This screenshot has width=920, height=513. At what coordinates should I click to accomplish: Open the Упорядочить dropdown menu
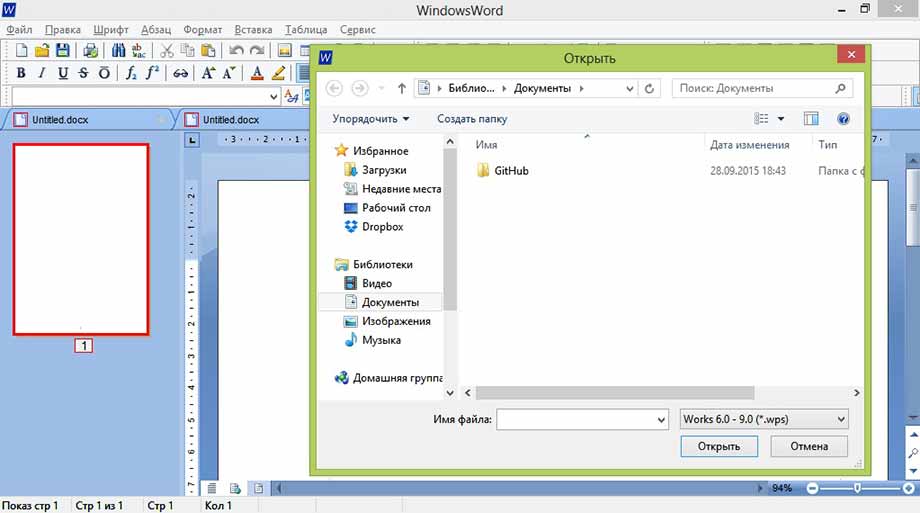[371, 119]
